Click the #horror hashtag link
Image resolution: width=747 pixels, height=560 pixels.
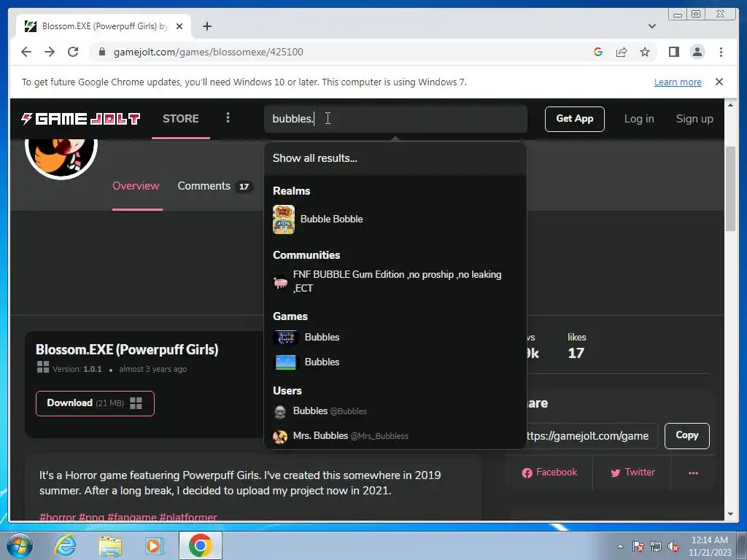click(x=58, y=517)
